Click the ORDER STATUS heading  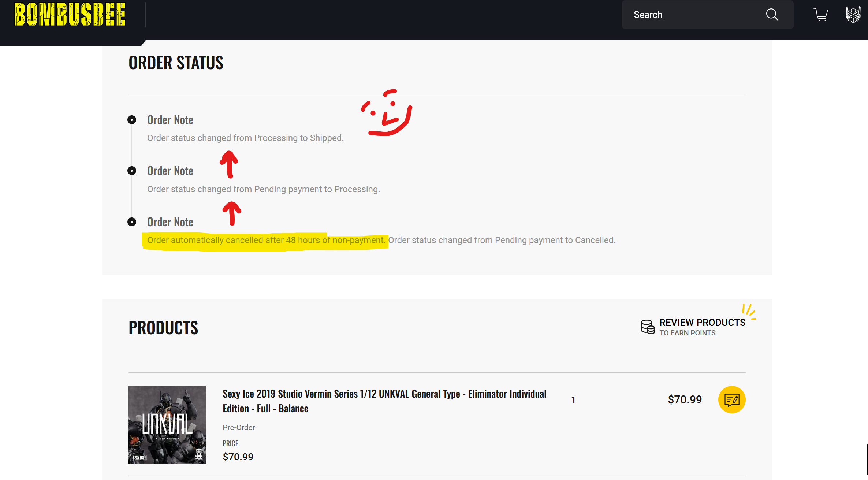(x=176, y=63)
